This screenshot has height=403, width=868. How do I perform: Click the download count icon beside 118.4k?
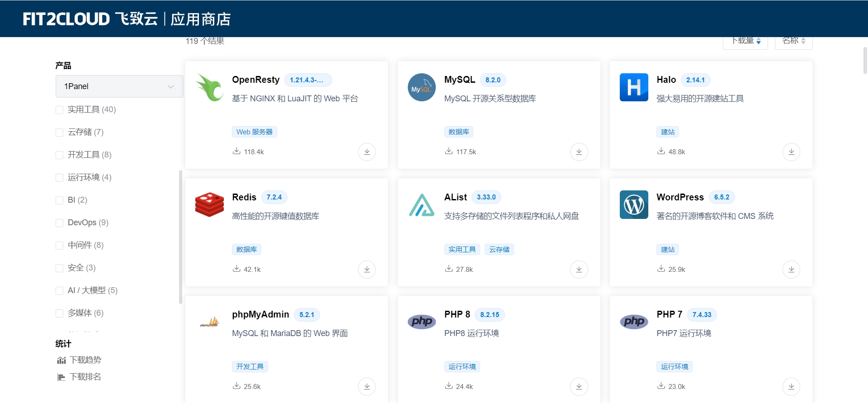pos(236,151)
